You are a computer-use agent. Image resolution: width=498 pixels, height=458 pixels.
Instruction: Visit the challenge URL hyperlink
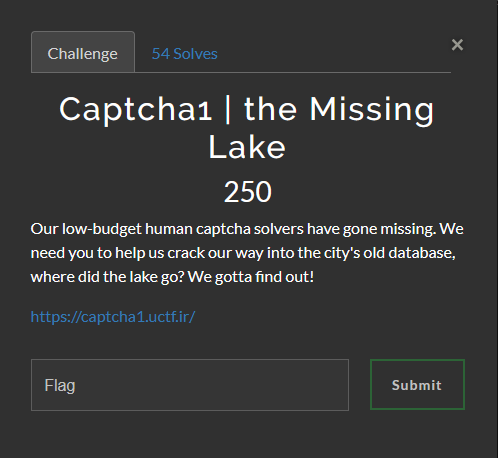[x=113, y=316]
